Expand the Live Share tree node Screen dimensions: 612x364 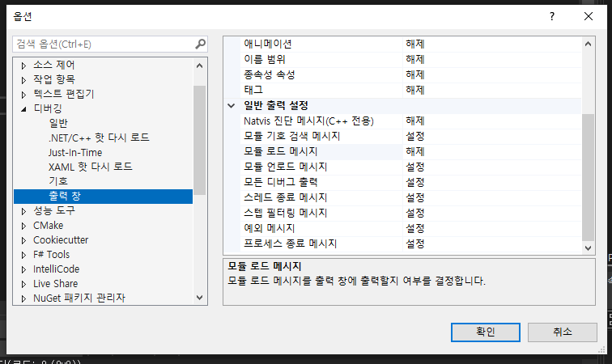pyautogui.click(x=23, y=284)
